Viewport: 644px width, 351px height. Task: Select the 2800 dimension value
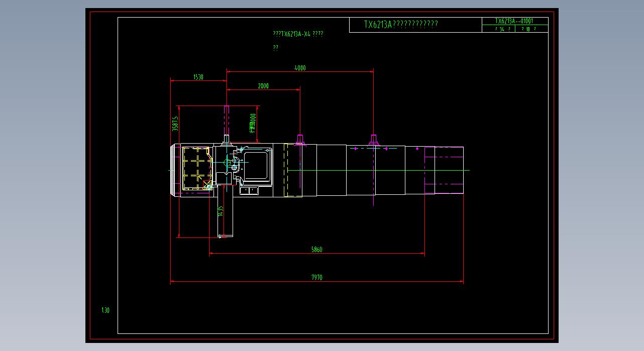click(x=263, y=86)
